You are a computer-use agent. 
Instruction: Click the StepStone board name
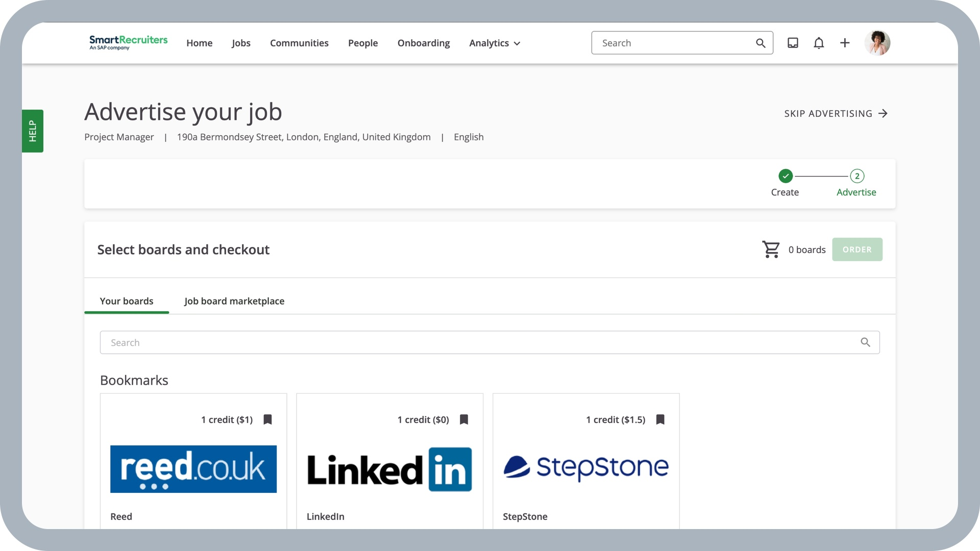point(525,516)
